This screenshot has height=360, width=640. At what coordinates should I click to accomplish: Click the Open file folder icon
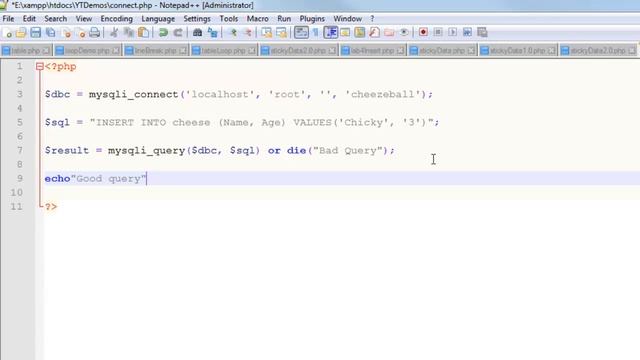click(x=21, y=33)
